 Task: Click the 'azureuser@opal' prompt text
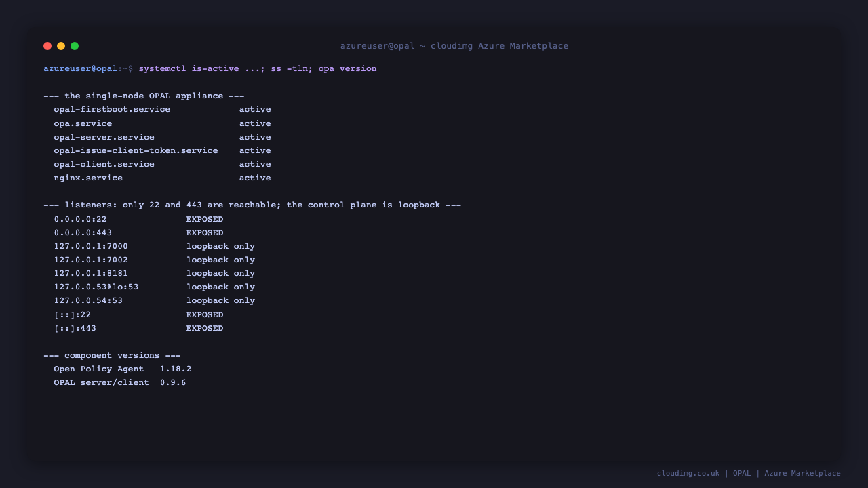point(81,68)
